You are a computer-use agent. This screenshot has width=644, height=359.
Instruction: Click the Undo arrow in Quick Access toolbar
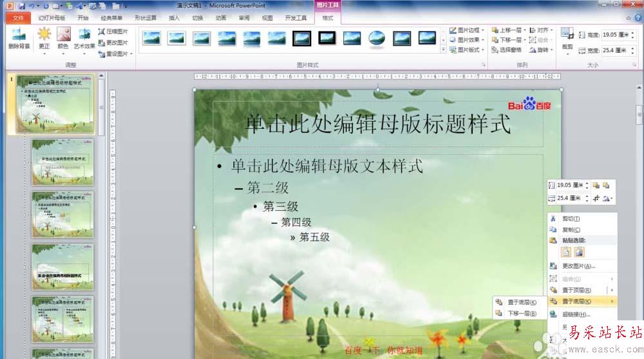click(x=31, y=6)
